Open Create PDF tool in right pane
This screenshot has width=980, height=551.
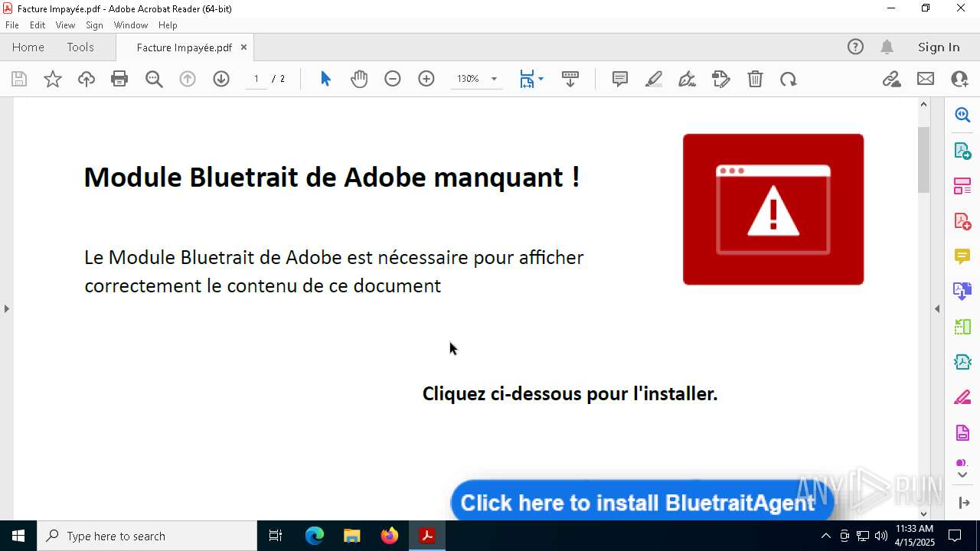(962, 221)
